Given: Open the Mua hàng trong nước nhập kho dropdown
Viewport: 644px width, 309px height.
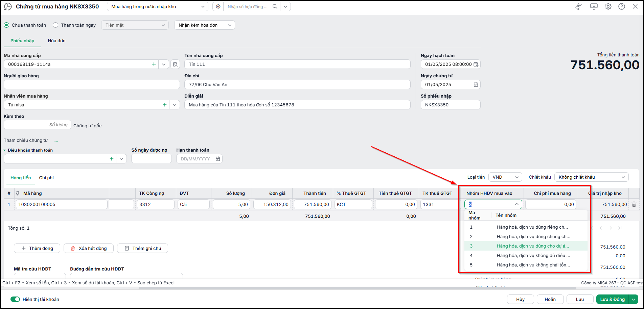Looking at the screenshot, I should point(157,6).
